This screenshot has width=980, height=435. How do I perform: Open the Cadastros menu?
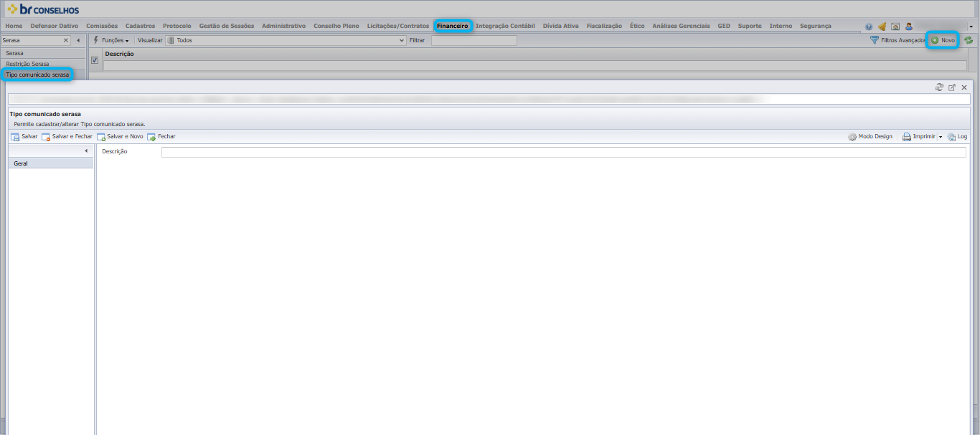tap(140, 26)
